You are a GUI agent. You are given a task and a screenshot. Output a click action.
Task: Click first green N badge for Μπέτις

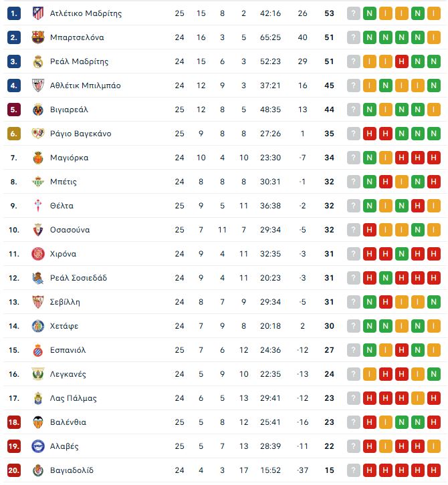click(369, 182)
